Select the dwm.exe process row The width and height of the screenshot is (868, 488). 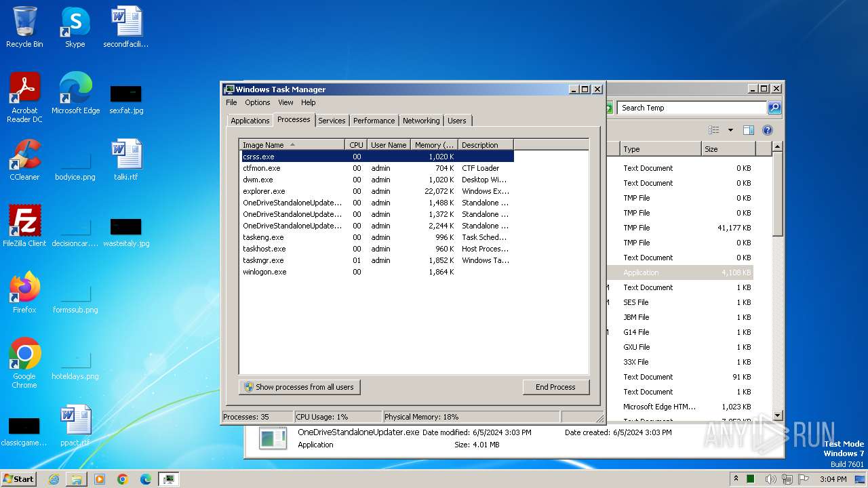coord(376,180)
